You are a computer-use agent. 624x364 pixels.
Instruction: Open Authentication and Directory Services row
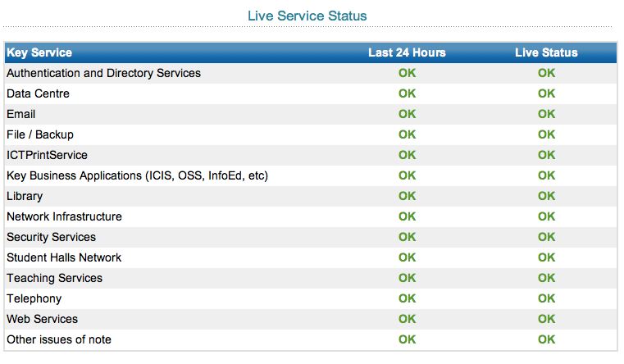tap(103, 73)
